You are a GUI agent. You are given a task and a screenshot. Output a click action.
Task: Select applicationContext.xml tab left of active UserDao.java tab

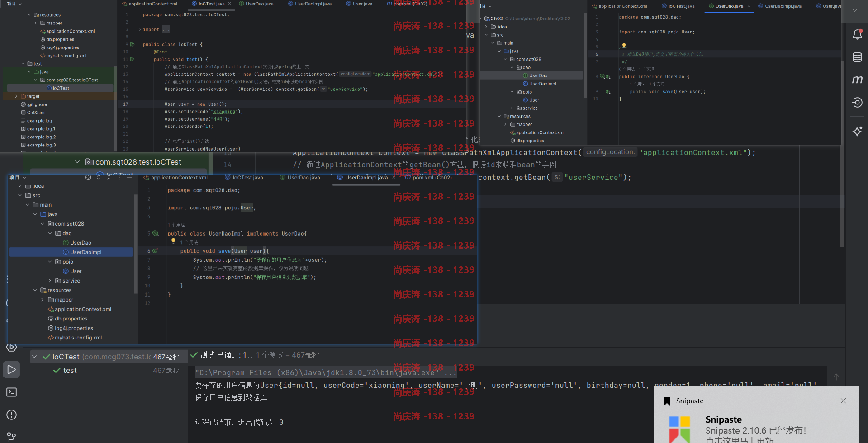tap(619, 6)
